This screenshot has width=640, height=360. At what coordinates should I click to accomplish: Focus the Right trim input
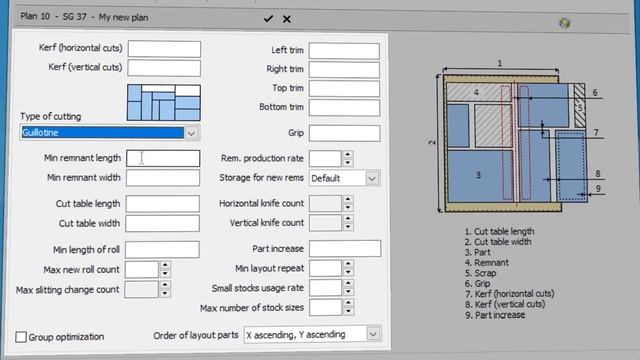pos(344,70)
